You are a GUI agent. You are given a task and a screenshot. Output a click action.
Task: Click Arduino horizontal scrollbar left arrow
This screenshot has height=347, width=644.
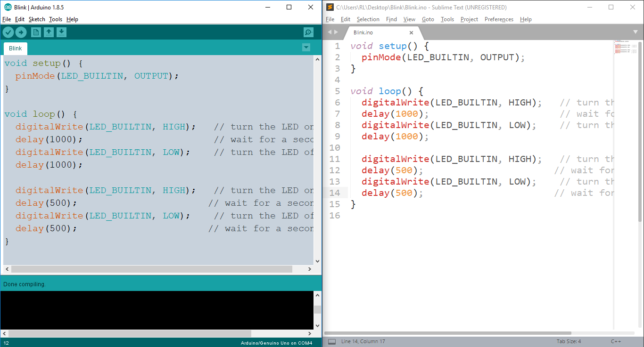coord(7,269)
